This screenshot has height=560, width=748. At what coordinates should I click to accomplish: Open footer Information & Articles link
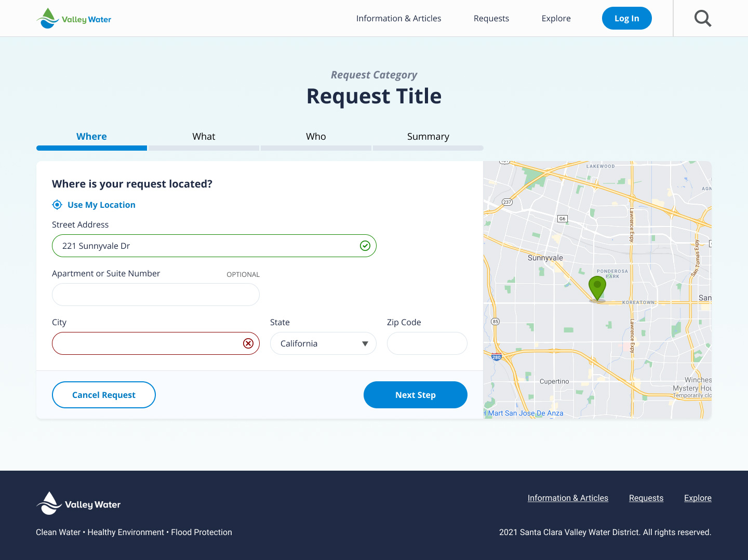(x=568, y=498)
